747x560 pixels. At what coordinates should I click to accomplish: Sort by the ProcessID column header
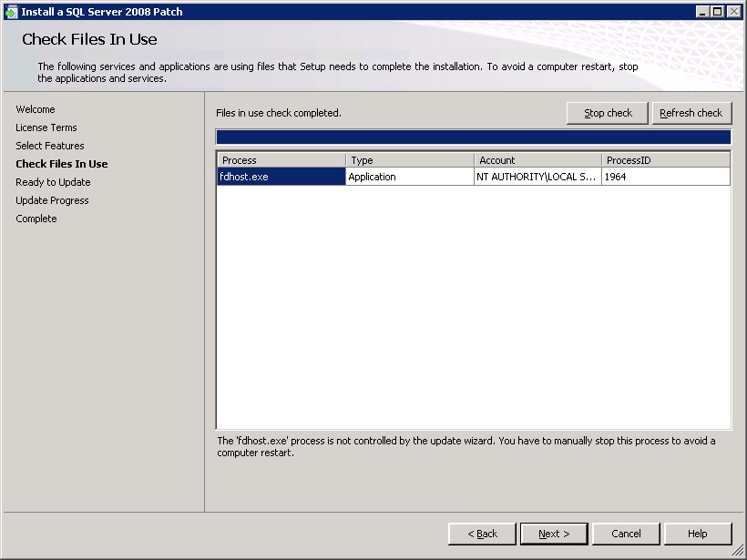coord(666,160)
